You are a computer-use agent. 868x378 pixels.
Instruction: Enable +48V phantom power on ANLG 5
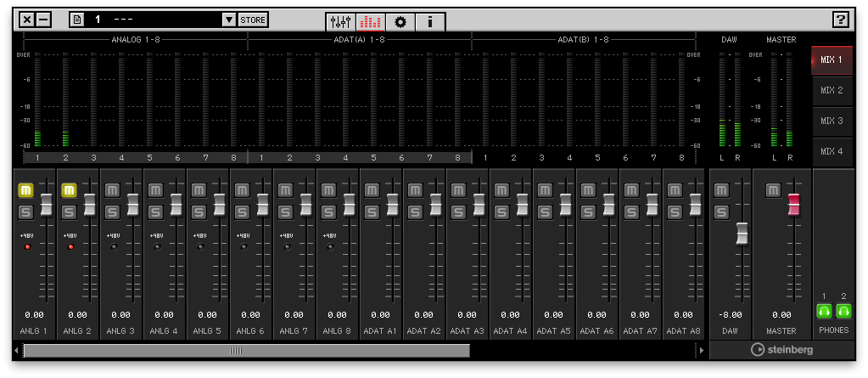(x=200, y=246)
